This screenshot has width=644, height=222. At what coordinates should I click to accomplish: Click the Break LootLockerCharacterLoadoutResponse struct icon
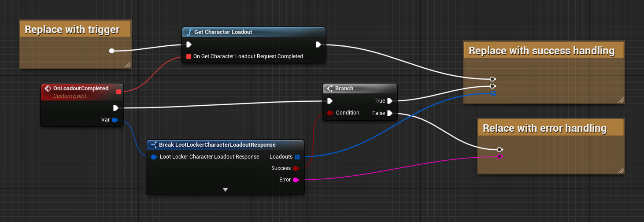point(154,145)
